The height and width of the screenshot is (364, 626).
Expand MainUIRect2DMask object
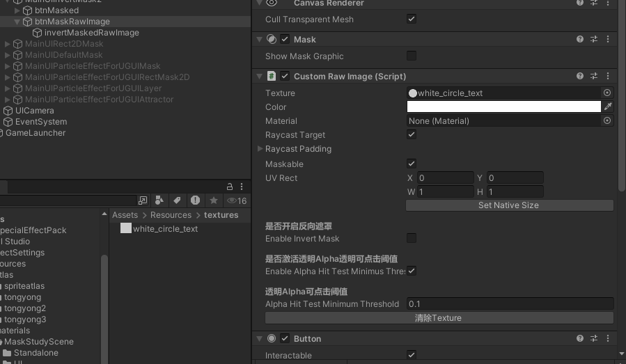click(x=7, y=44)
